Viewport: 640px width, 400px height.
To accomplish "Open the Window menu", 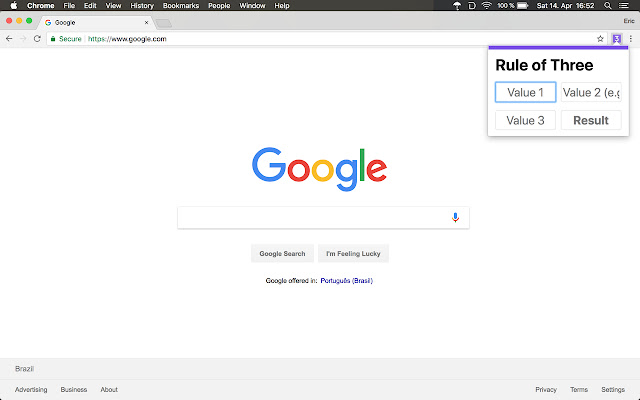I will pos(252,6).
